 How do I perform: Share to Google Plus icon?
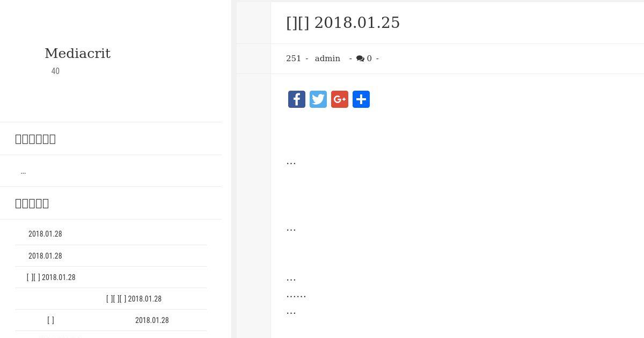(x=340, y=99)
